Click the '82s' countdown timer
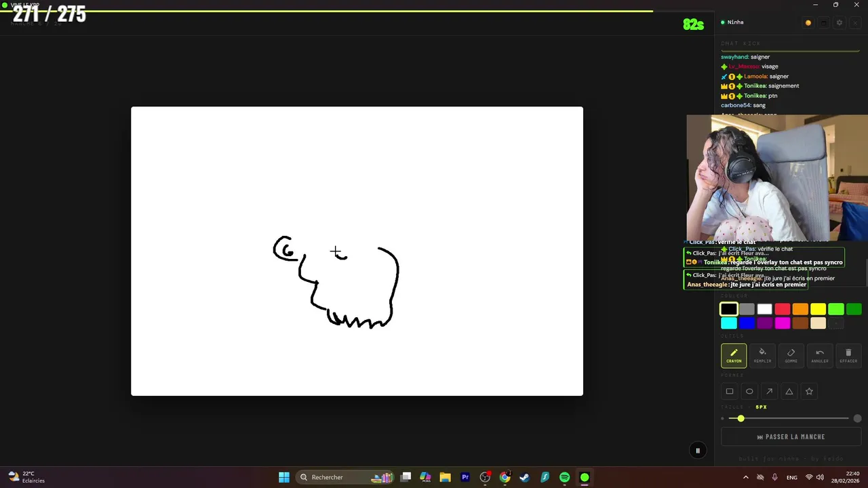This screenshot has height=488, width=868. (x=693, y=25)
